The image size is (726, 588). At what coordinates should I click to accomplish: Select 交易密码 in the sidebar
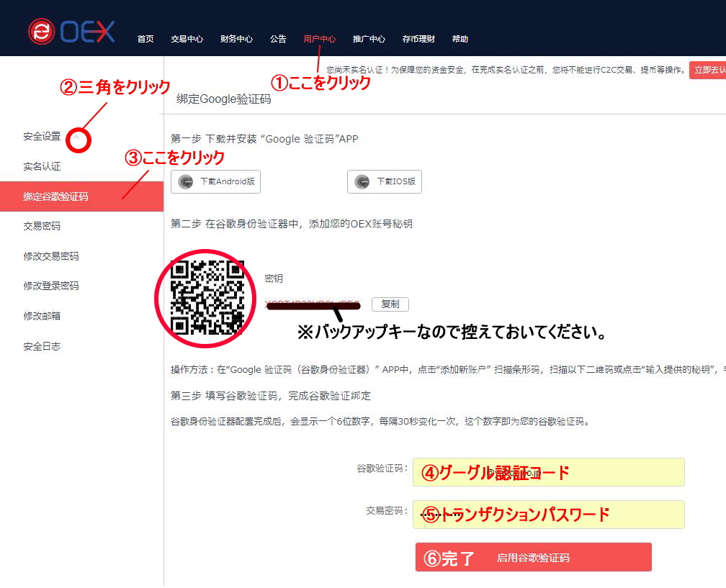(x=42, y=226)
